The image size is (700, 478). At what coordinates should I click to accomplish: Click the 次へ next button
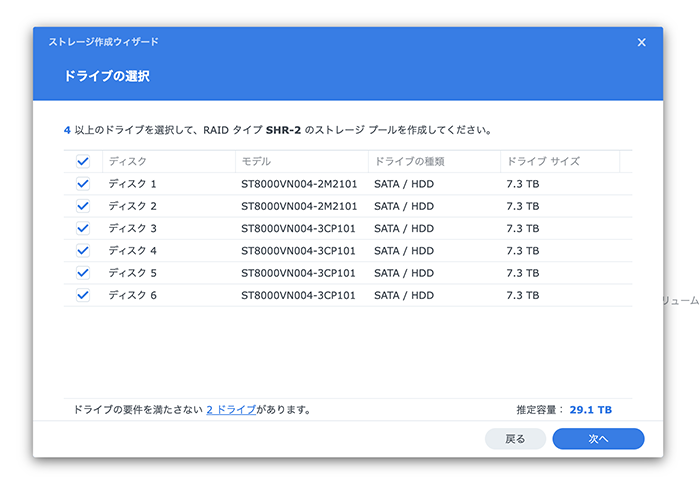click(x=598, y=439)
